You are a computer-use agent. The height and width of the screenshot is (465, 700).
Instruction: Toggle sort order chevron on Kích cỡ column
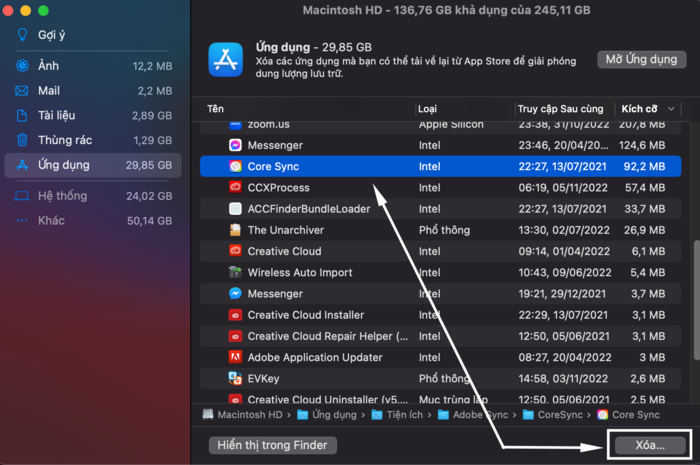(671, 109)
